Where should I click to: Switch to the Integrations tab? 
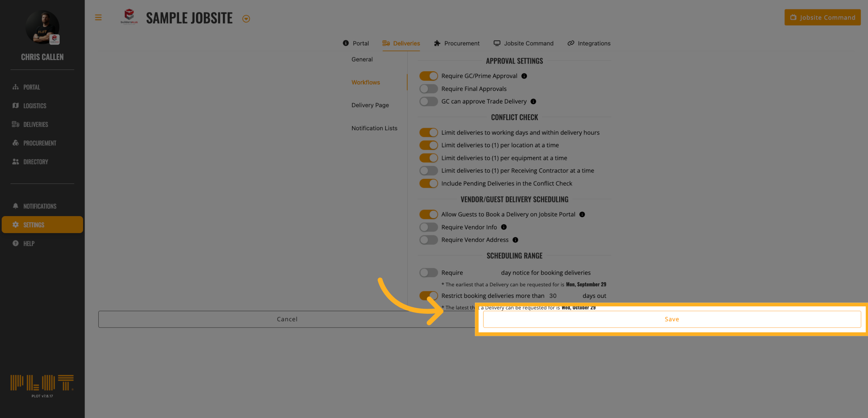point(589,43)
